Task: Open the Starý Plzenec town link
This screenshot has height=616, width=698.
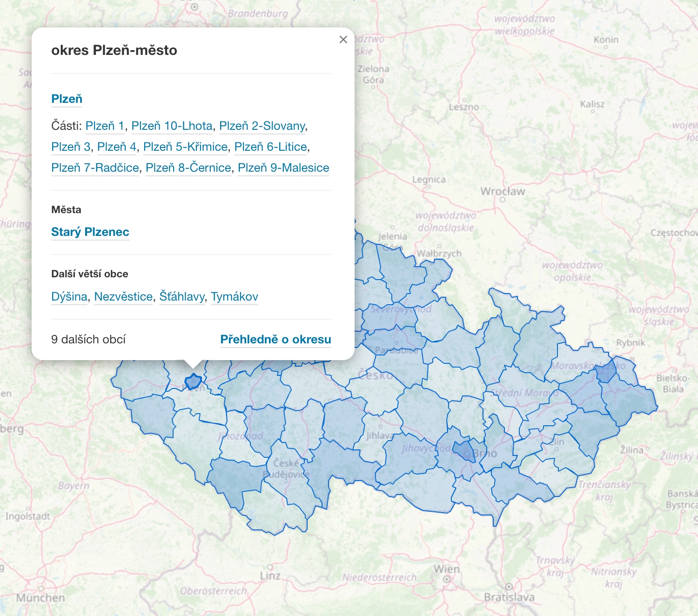Action: [x=90, y=232]
